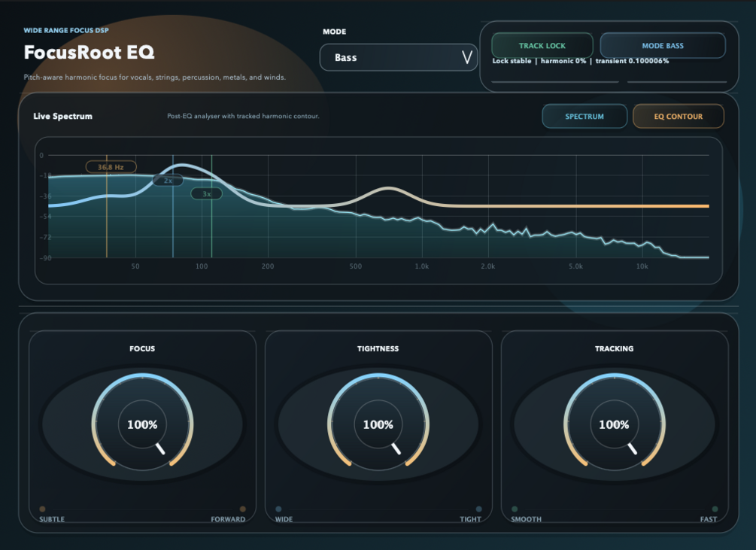Click the WIDE blue dot indicator
This screenshot has width=756, height=550.
click(x=278, y=509)
